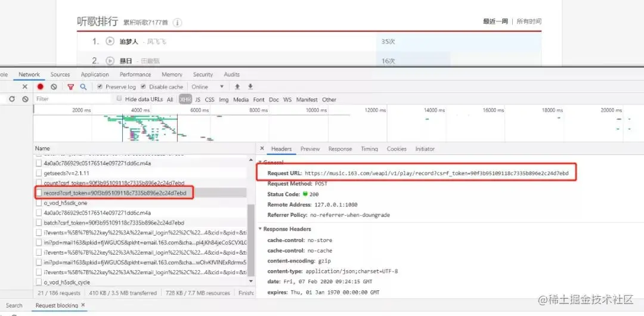Select the Preview tab in request details
The width and height of the screenshot is (644, 316).
[x=310, y=148]
